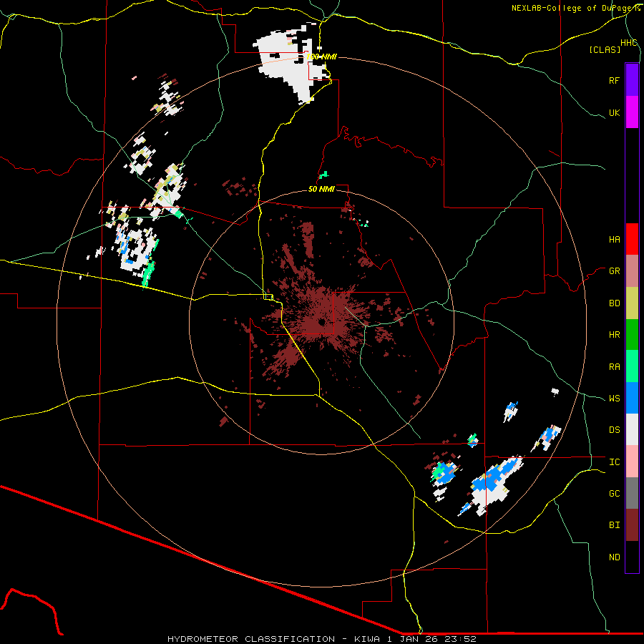644x644 pixels.
Task: Click the radar site center of the clutter
Action: pyautogui.click(x=321, y=321)
